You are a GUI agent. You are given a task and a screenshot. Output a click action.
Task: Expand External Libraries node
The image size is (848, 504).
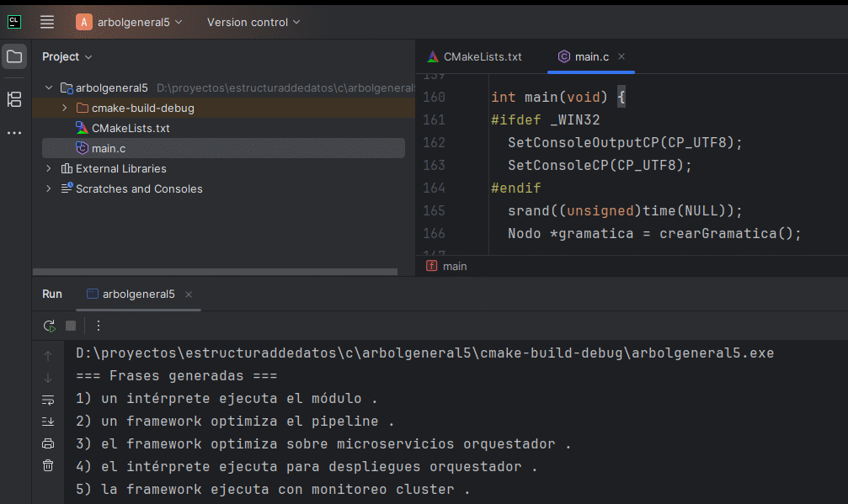(49, 168)
